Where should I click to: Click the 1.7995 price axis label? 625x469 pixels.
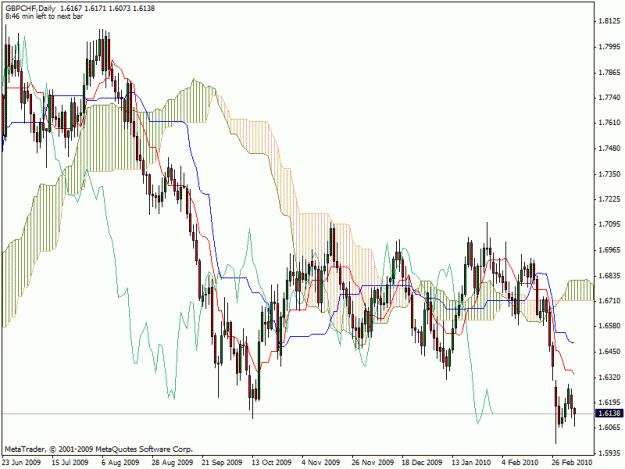[x=610, y=47]
